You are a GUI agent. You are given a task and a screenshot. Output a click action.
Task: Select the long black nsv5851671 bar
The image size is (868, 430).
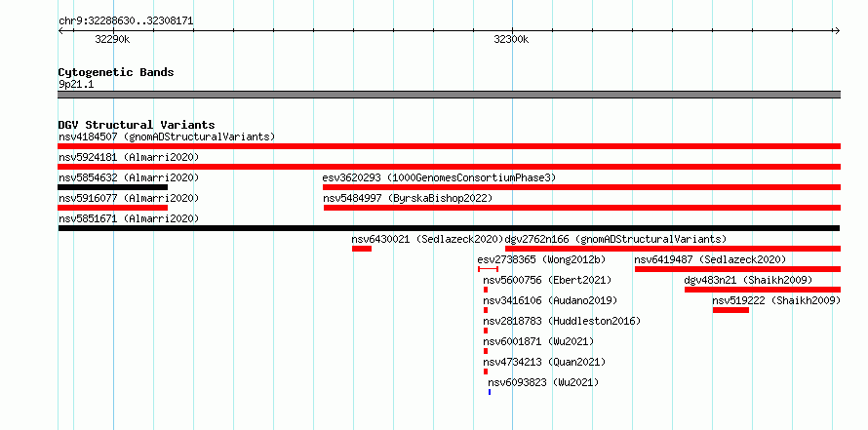[449, 228]
